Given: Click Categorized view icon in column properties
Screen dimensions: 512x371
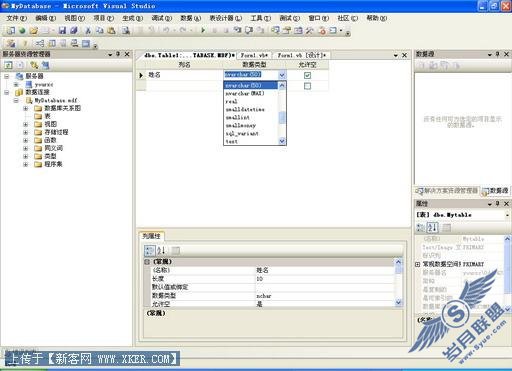Looking at the screenshot, I should (149, 250).
